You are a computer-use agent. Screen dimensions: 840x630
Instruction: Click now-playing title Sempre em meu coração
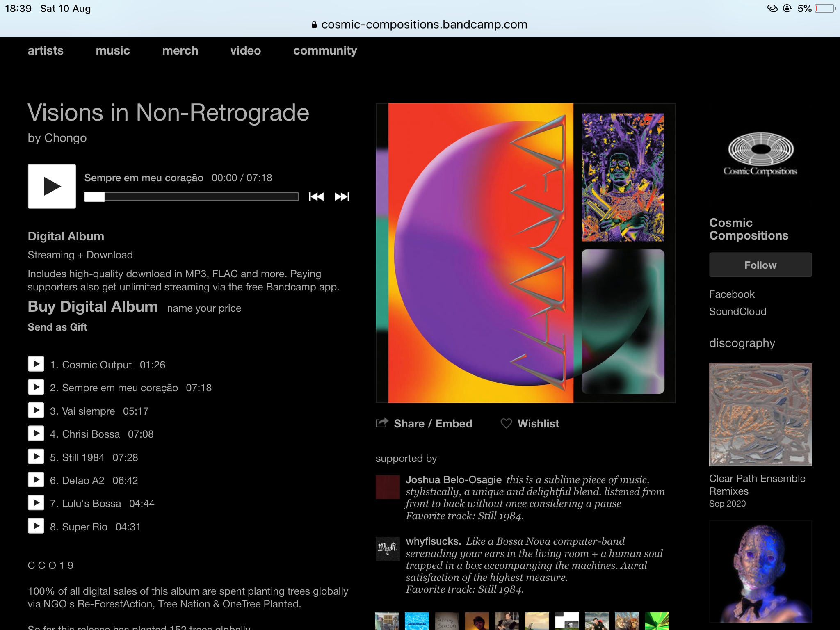pyautogui.click(x=144, y=178)
